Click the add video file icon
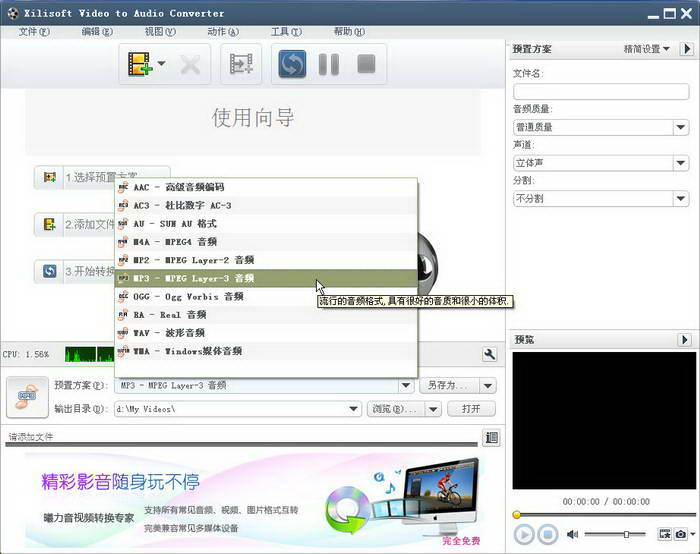 coord(140,64)
